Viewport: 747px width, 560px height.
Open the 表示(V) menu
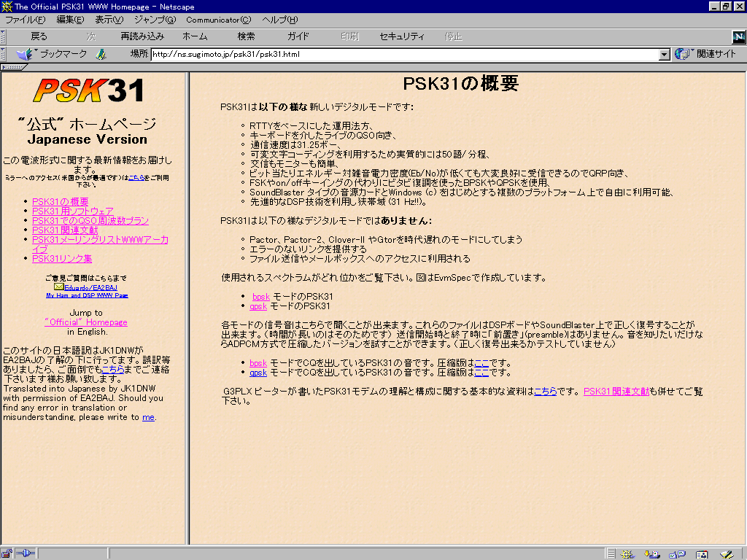tap(109, 20)
